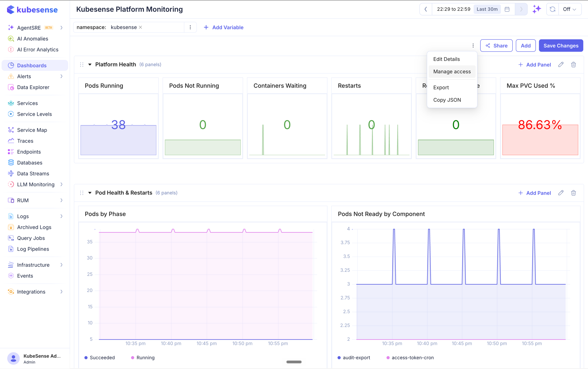This screenshot has height=369, width=588.
Task: Open Databases in sidebar
Action: (x=29, y=163)
